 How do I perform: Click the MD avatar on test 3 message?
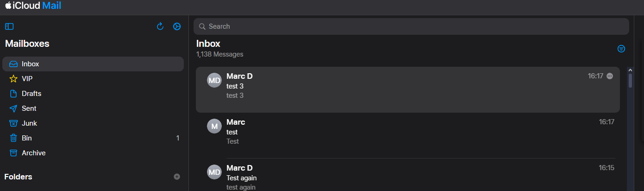pyautogui.click(x=214, y=80)
